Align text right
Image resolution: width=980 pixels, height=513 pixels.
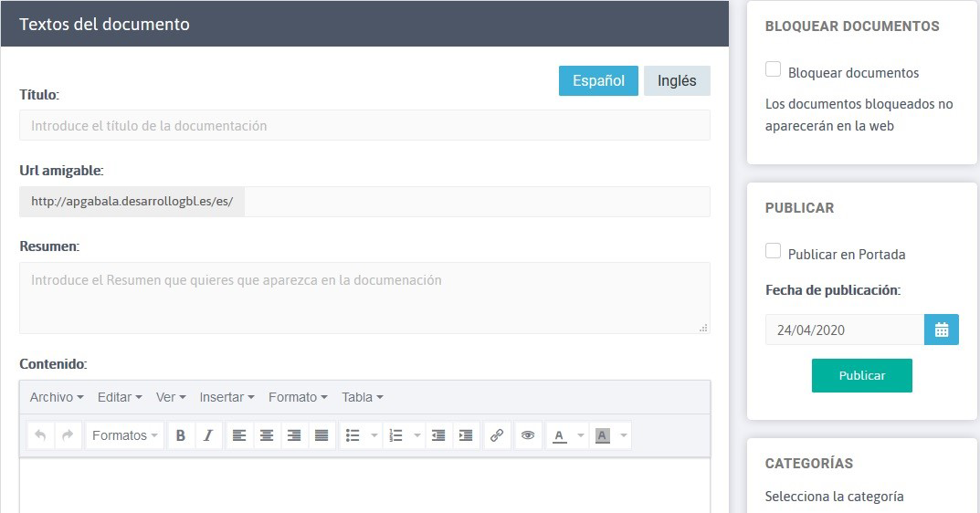tap(294, 435)
